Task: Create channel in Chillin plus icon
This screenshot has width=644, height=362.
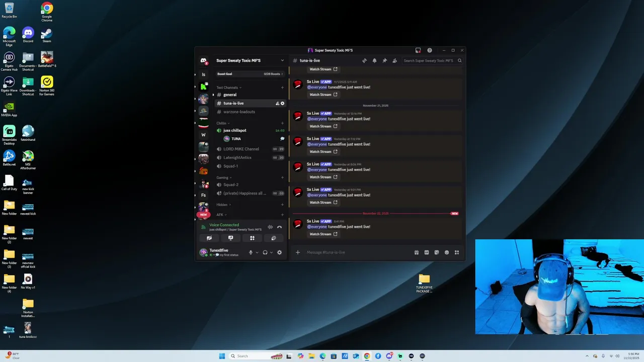Action: (282, 123)
